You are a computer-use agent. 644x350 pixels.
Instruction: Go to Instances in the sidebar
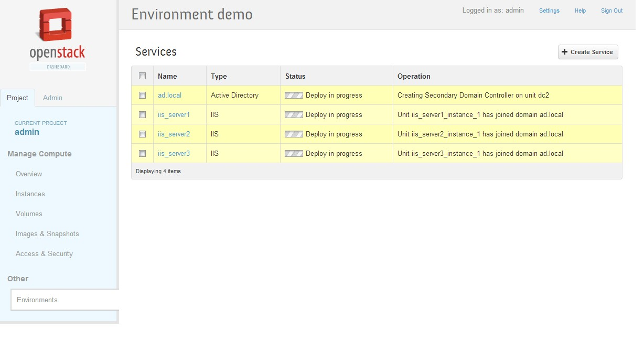[30, 194]
